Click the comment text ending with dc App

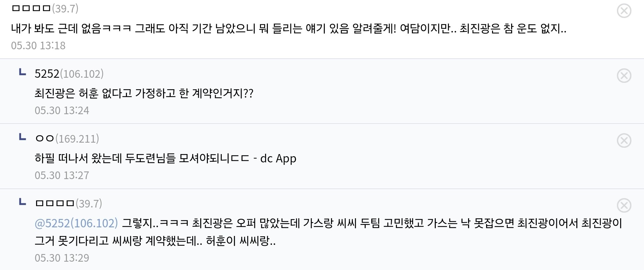165,158
